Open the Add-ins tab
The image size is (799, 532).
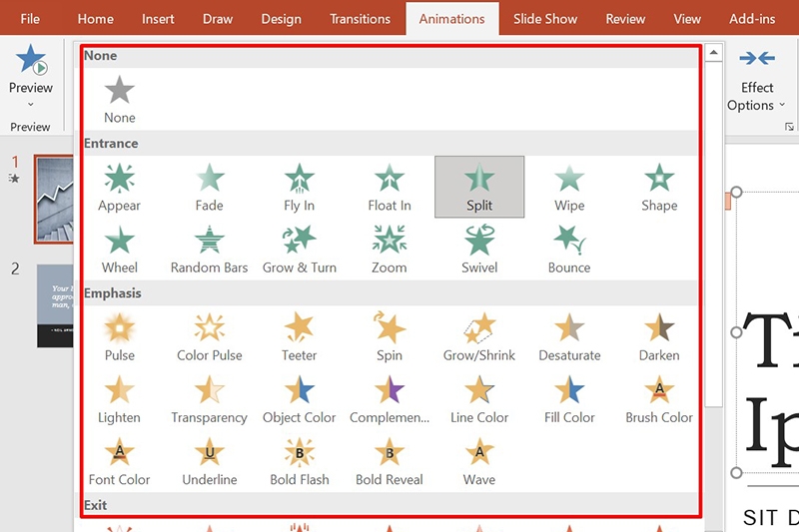(x=752, y=19)
